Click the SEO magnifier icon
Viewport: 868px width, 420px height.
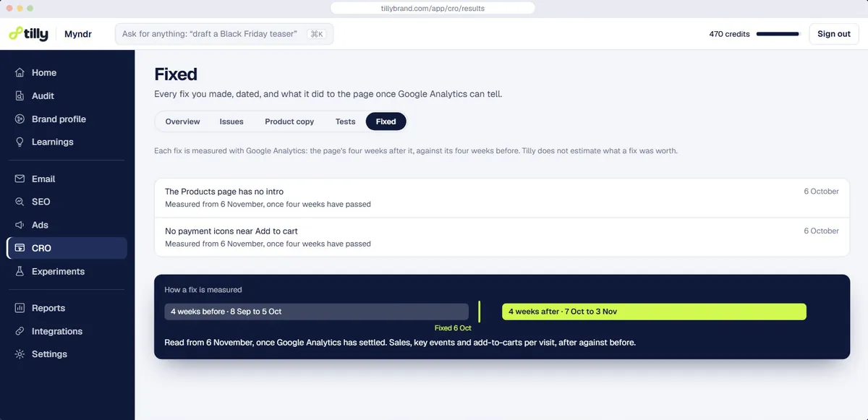(20, 202)
